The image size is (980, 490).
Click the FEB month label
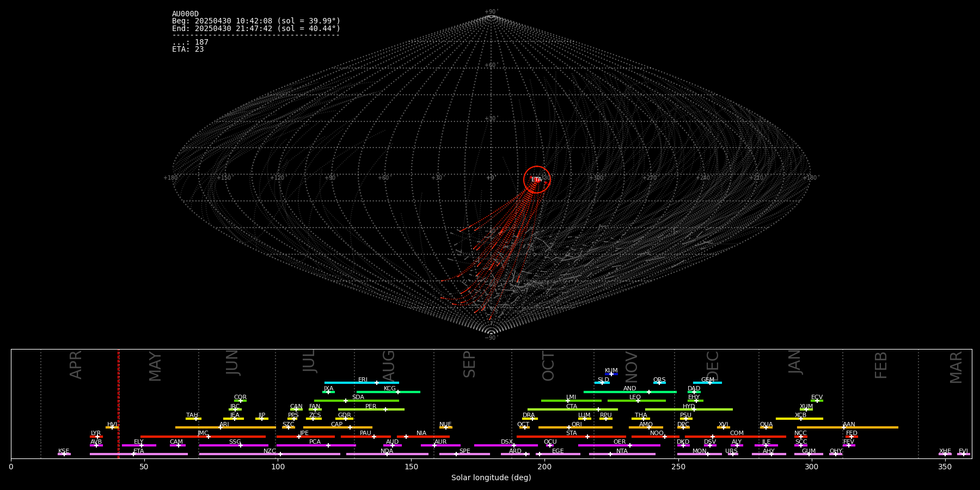coord(881,365)
